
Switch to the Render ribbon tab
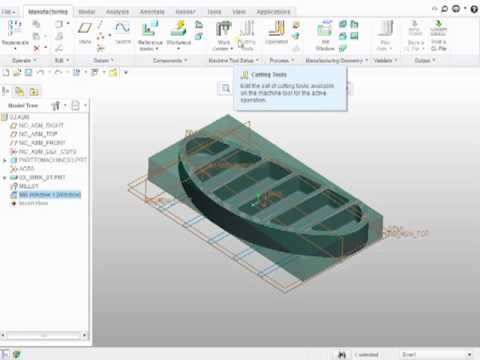tap(185, 12)
